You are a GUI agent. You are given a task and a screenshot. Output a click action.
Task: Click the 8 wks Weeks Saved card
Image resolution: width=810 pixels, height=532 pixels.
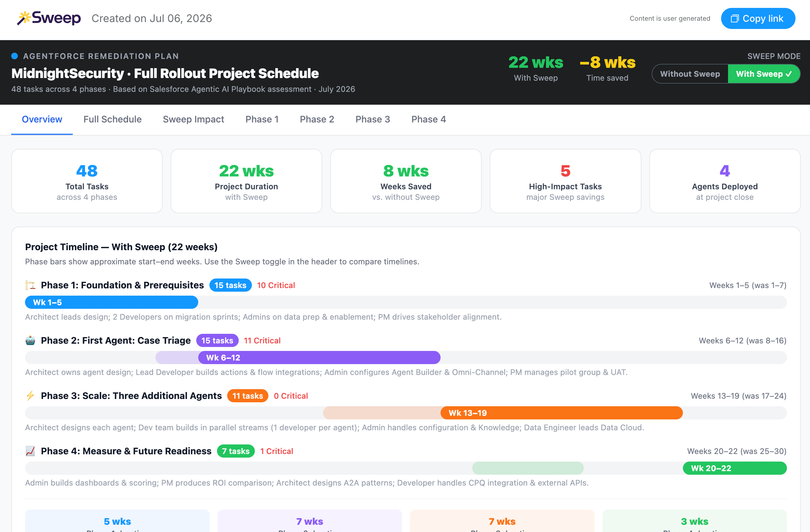click(x=406, y=181)
